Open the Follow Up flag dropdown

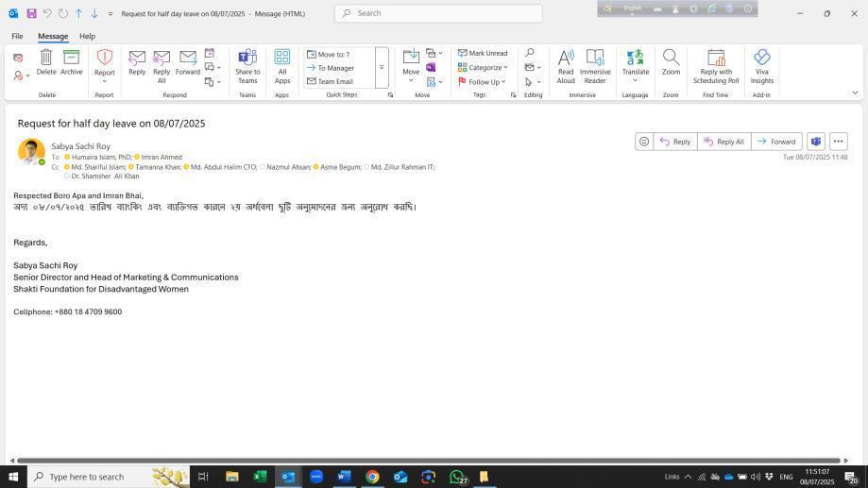(x=485, y=81)
